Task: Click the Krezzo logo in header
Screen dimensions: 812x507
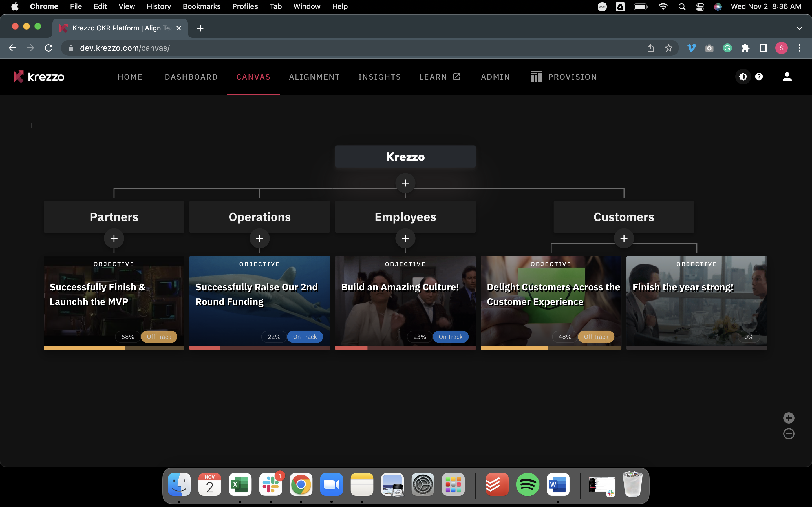Action: tap(39, 77)
